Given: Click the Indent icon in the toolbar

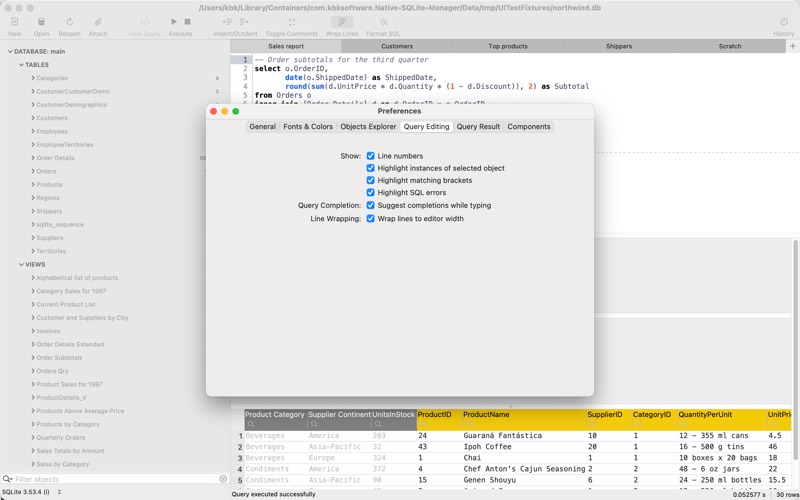Looking at the screenshot, I should pos(228,22).
